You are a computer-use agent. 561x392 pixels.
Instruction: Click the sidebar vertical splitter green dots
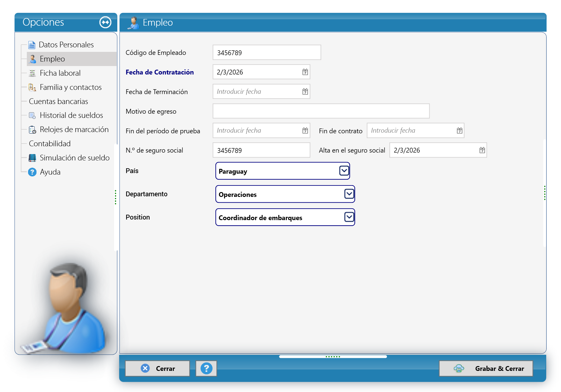click(116, 197)
